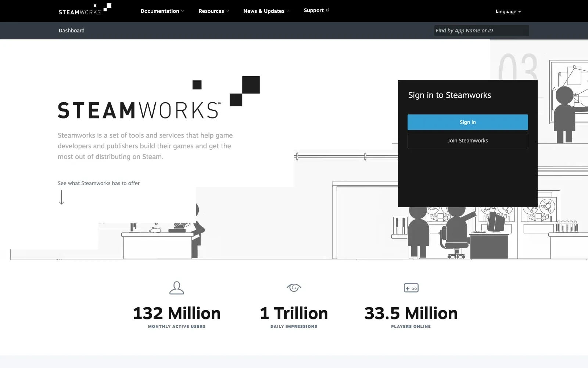Open the Documentation dropdown menu
The image size is (588, 368).
pyautogui.click(x=162, y=11)
